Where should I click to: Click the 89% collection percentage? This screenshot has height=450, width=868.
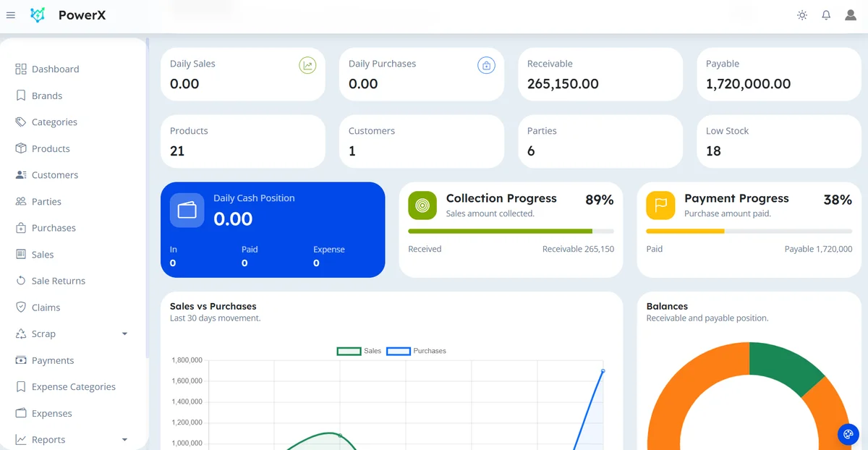click(600, 200)
